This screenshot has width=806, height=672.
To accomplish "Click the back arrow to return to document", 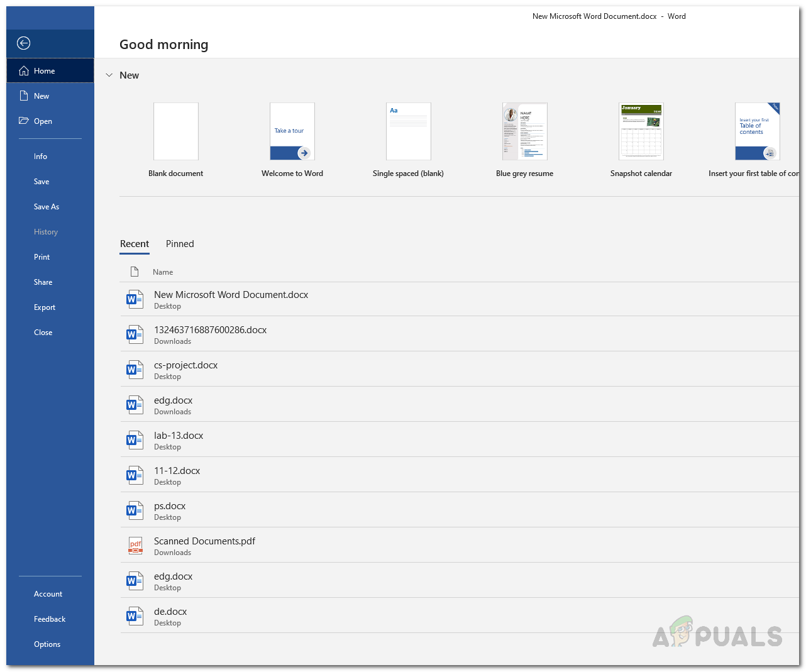I will tap(24, 43).
